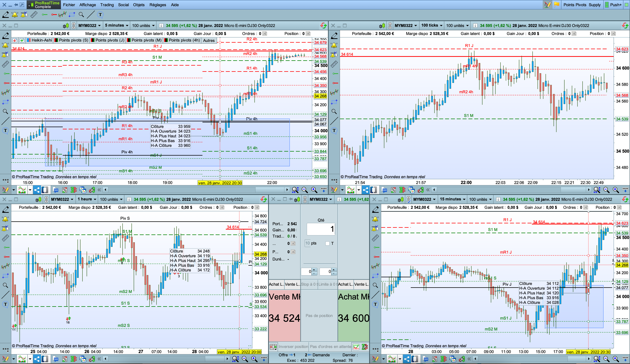Toggle the T checkbox in order panel
Image resolution: width=630 pixels, height=364 pixels.
pyautogui.click(x=328, y=243)
